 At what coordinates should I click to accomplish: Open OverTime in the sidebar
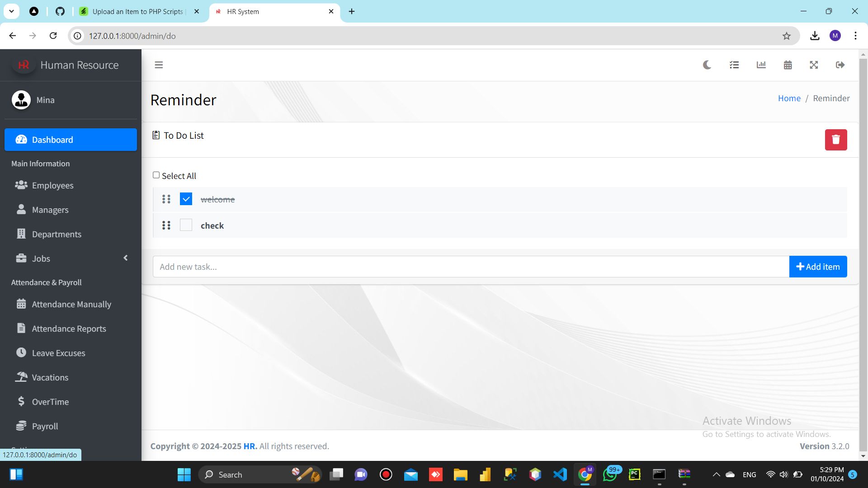click(71, 402)
